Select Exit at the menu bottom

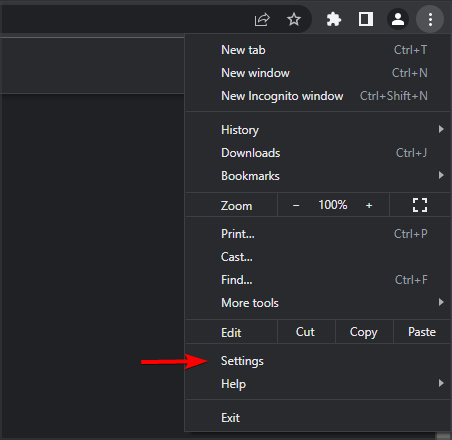tap(318, 417)
